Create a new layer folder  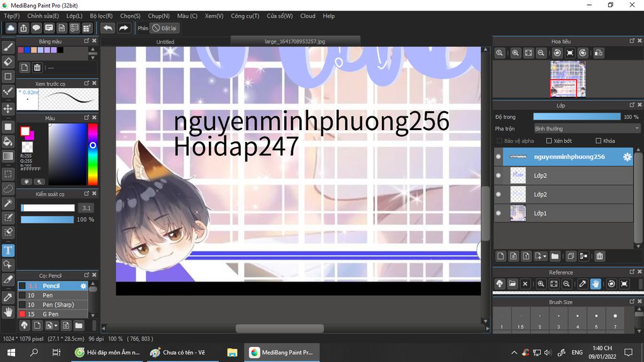point(555,256)
